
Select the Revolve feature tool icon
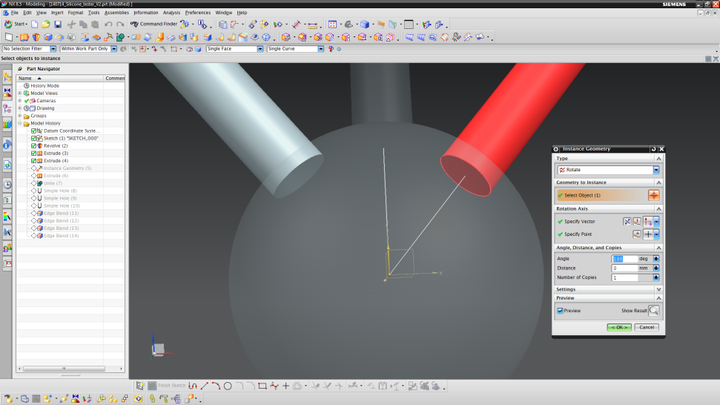pos(36,37)
